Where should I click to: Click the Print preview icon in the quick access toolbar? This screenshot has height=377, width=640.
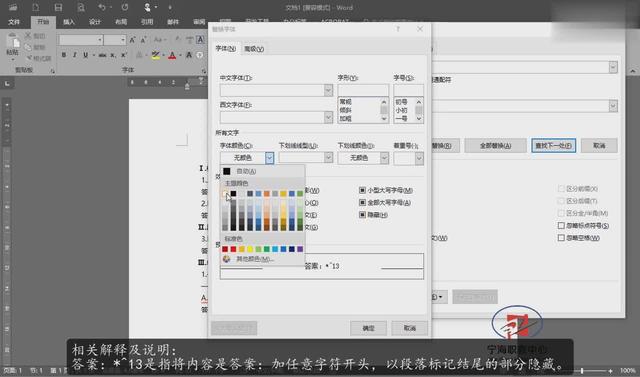coord(81,7)
